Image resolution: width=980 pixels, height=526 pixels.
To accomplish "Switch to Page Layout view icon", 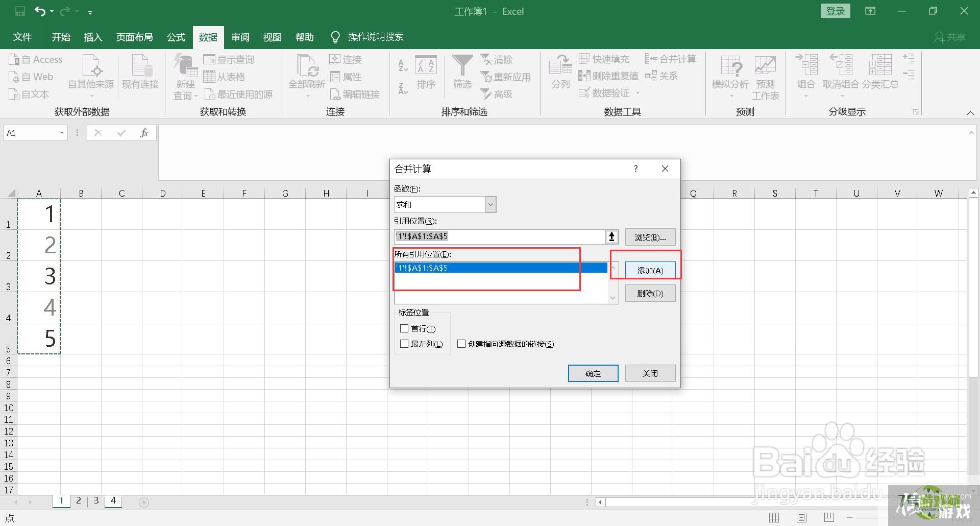I will point(802,518).
